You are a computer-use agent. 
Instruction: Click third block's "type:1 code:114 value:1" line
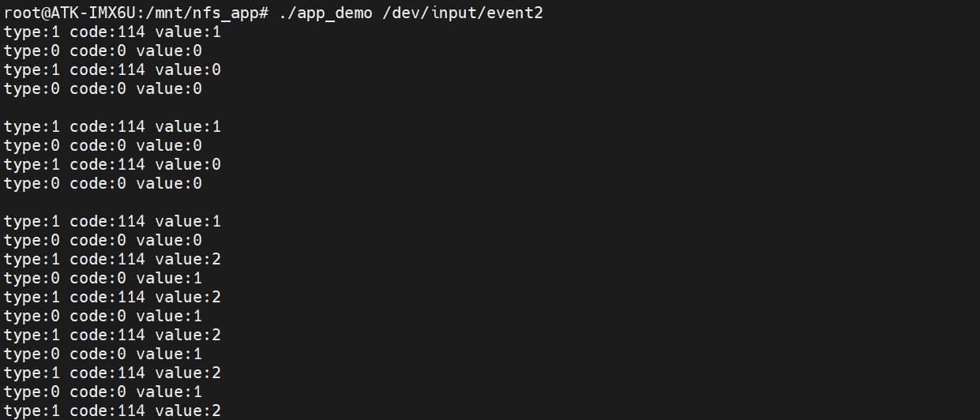(x=112, y=221)
